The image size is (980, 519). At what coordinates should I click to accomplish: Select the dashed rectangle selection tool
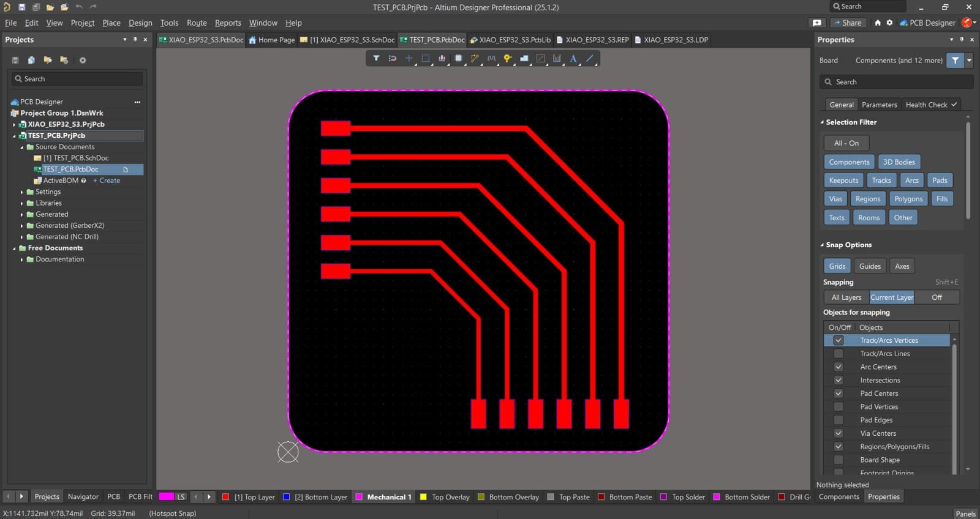click(426, 58)
